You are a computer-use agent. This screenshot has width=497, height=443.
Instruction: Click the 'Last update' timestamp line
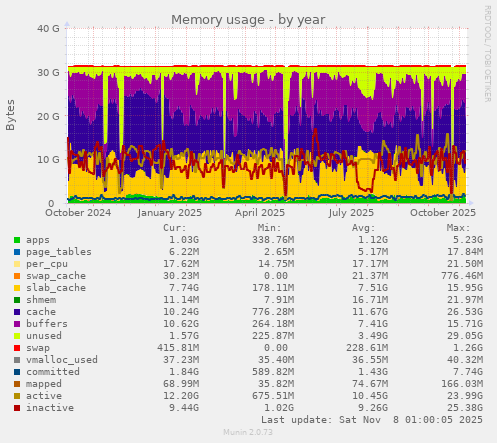coord(372,420)
